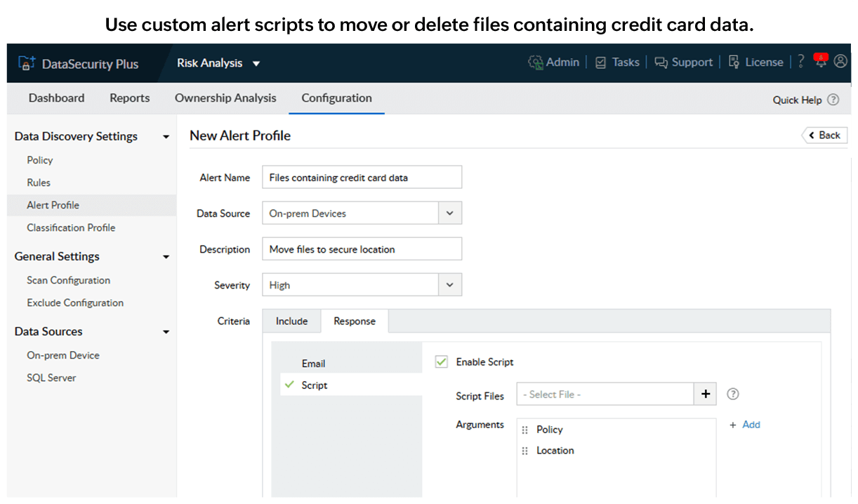Select the Email response option
Viewport: 858px width, 504px height.
point(314,364)
